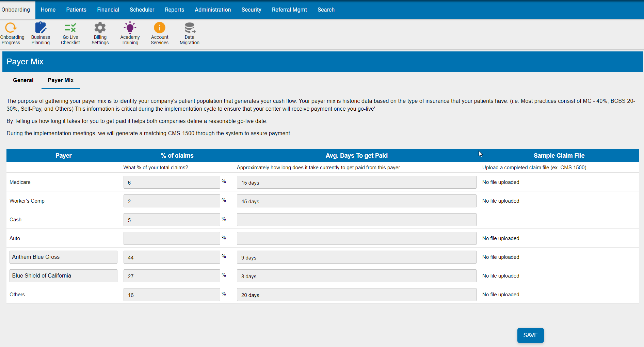Go to Referral Mgmt
The width and height of the screenshot is (644, 347).
[x=289, y=10]
